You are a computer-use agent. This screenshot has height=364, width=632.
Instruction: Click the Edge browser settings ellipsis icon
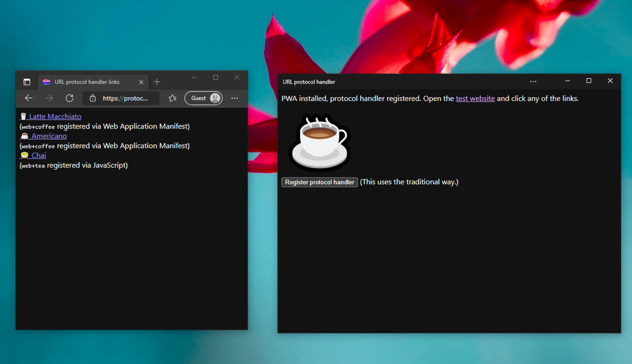(x=234, y=98)
